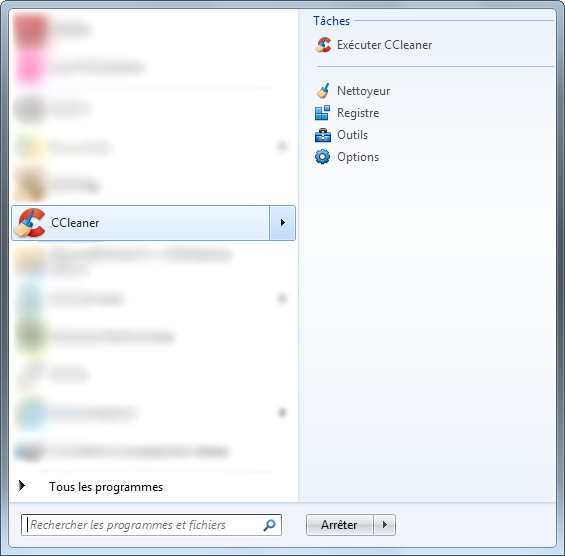
Task: Click the CCleaner icon in program list
Action: [30, 223]
